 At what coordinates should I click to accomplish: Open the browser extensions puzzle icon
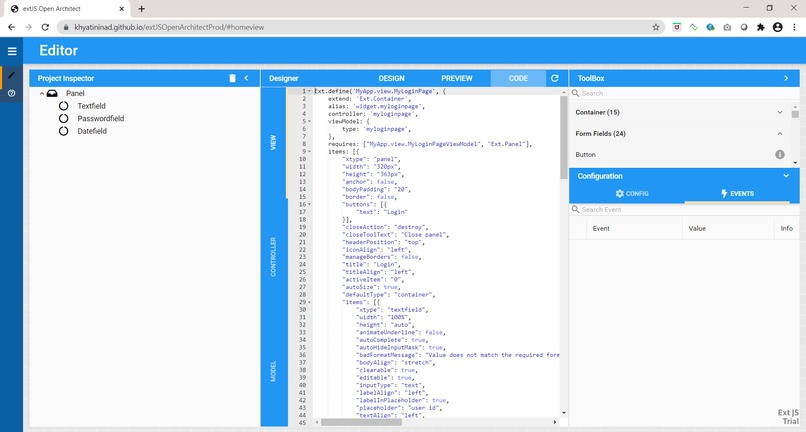(x=761, y=27)
